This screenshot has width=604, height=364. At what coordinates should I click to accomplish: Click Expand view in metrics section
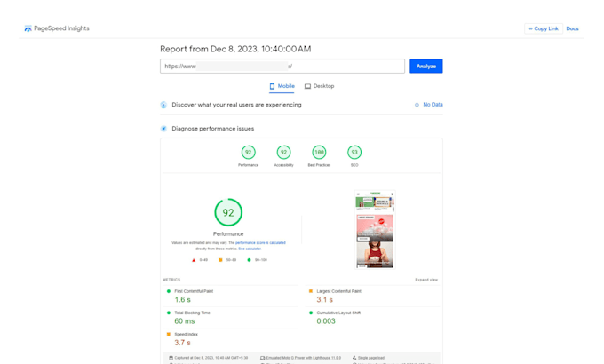click(426, 280)
